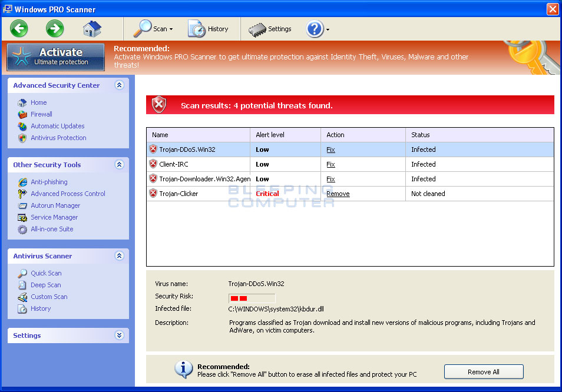
Task: Launch the Anti-phishing tool
Action: [x=49, y=182]
